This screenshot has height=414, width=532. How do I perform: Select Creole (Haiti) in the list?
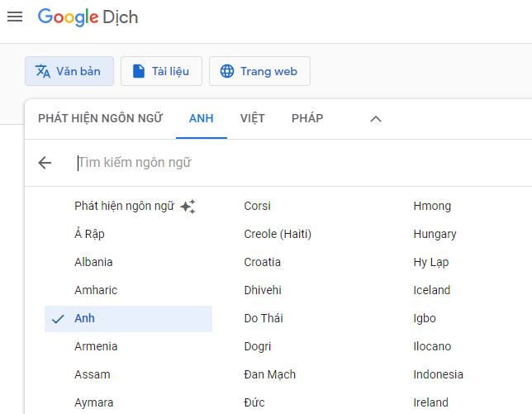278,234
